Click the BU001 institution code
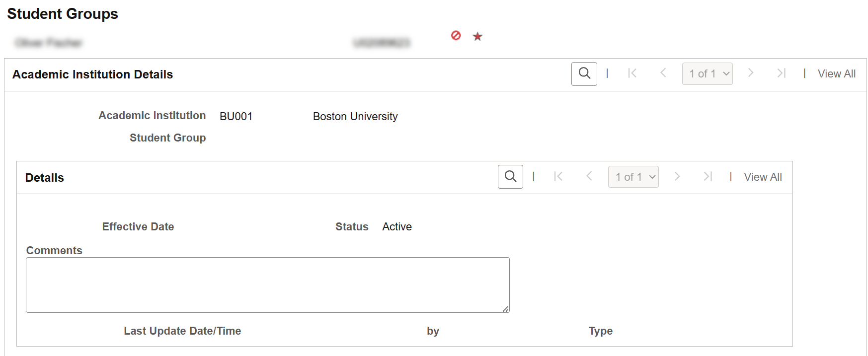868x356 pixels. tap(236, 117)
